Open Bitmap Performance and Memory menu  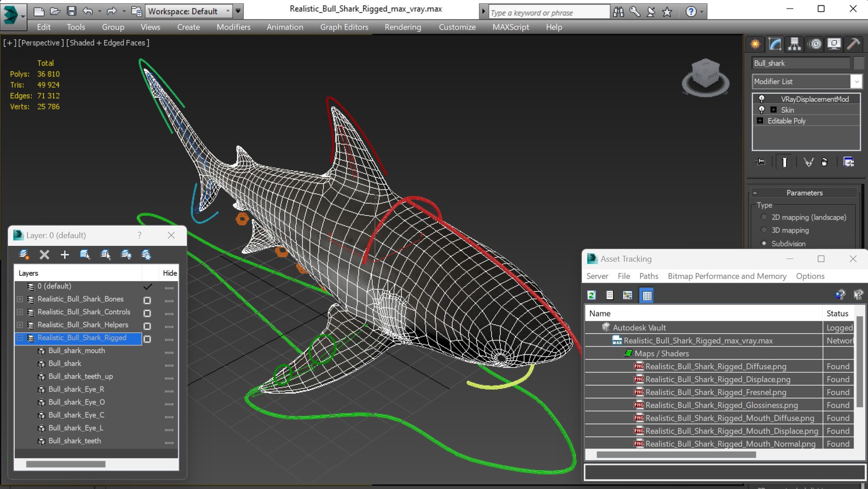tap(727, 276)
